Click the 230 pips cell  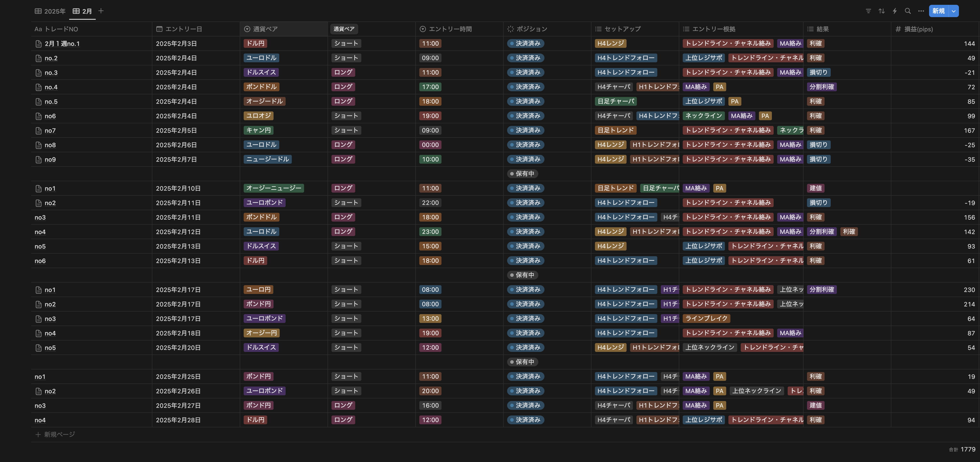pos(935,290)
